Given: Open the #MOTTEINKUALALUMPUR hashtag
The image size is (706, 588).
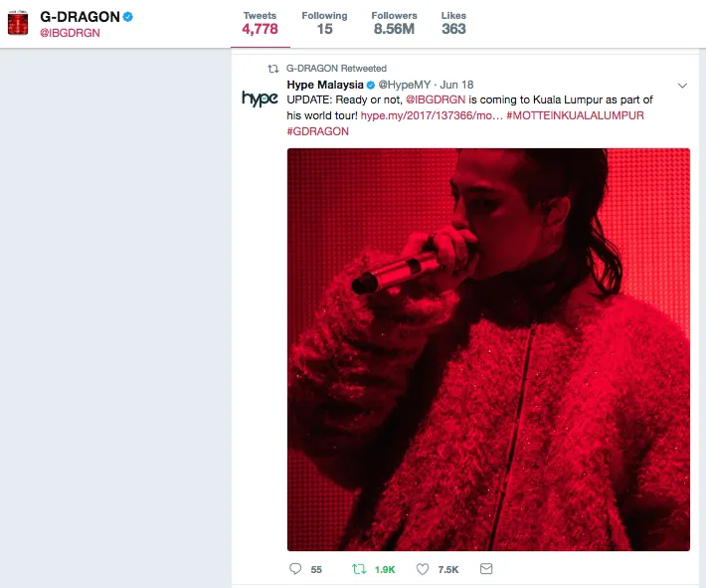Looking at the screenshot, I should click(x=575, y=115).
